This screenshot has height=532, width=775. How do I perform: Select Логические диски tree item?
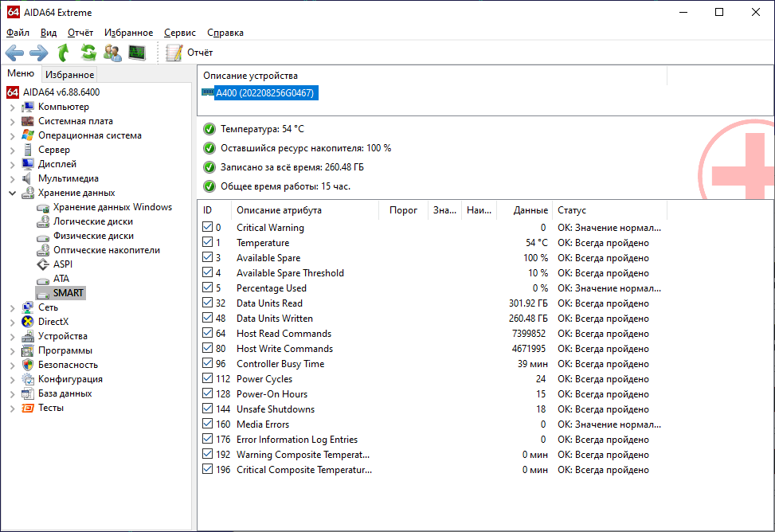pos(93,221)
